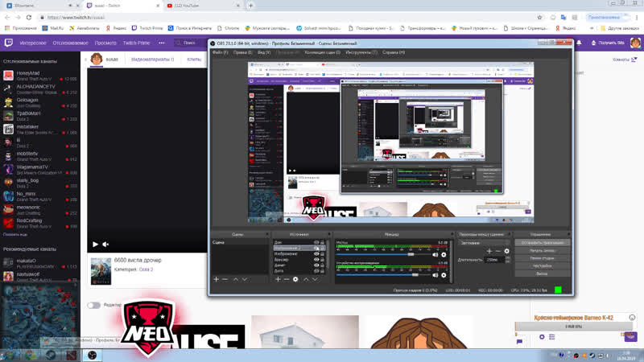Add a scene transition with plus icon

point(489,251)
